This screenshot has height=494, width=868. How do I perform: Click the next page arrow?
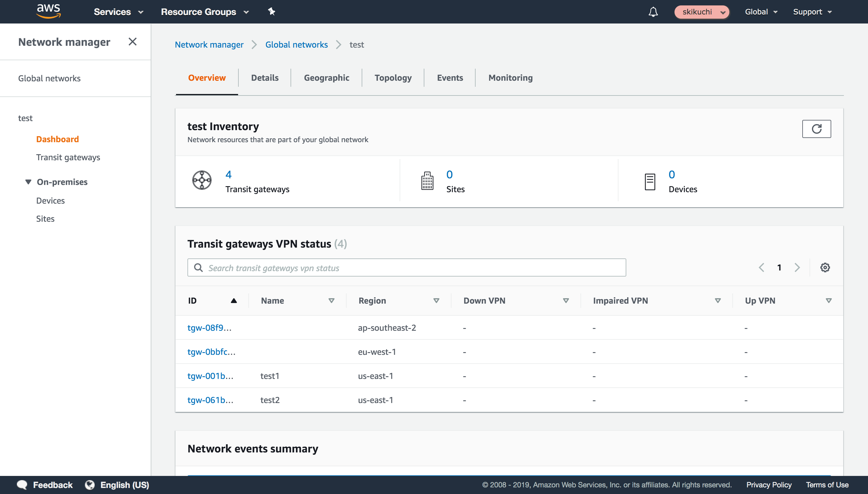coord(797,267)
